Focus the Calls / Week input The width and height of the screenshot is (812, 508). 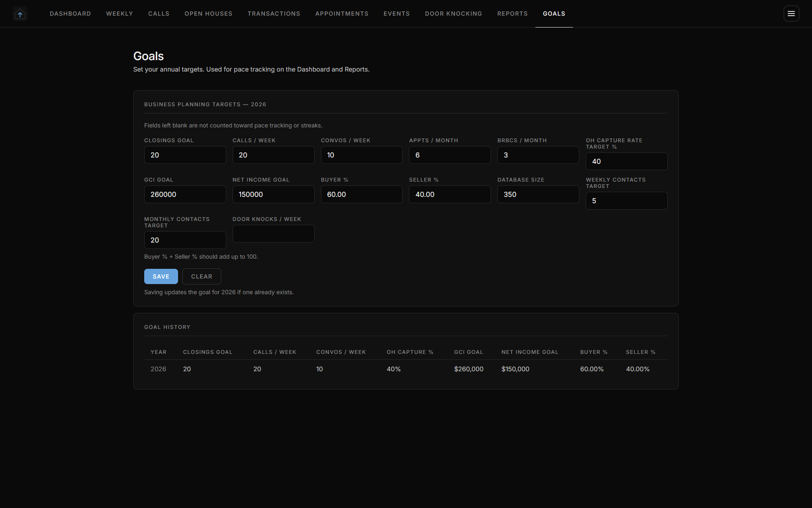[x=273, y=155]
